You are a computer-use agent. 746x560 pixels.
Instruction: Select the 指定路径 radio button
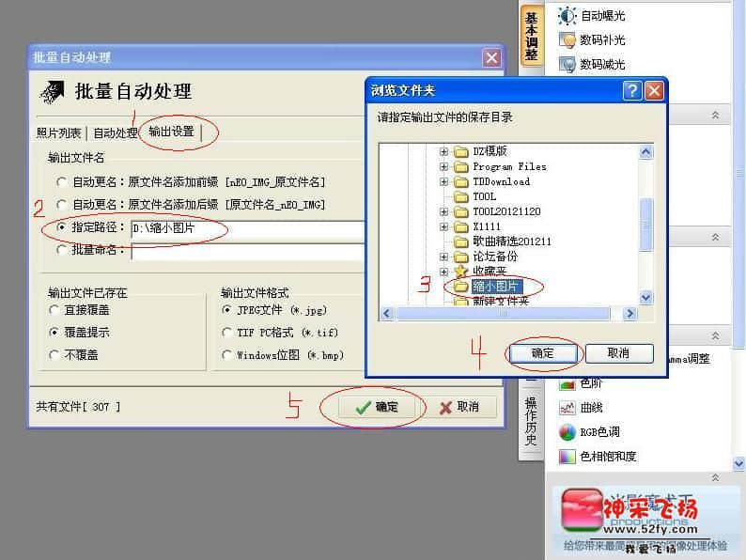coord(61,227)
